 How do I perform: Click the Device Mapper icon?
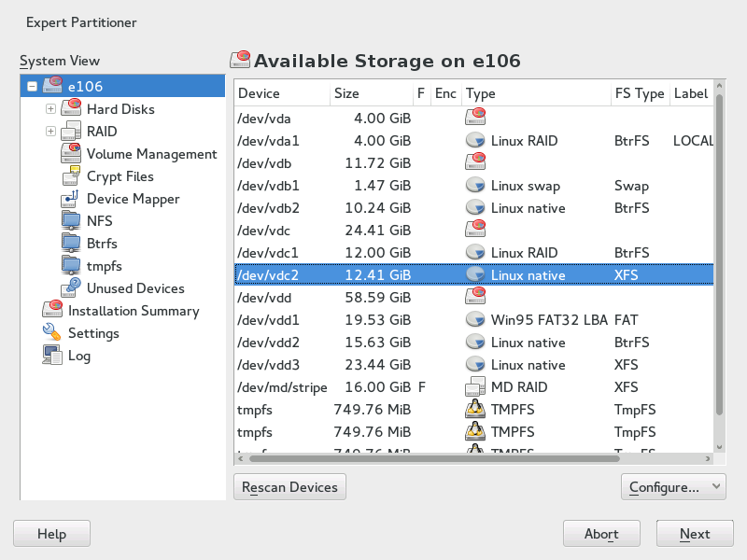(71, 199)
